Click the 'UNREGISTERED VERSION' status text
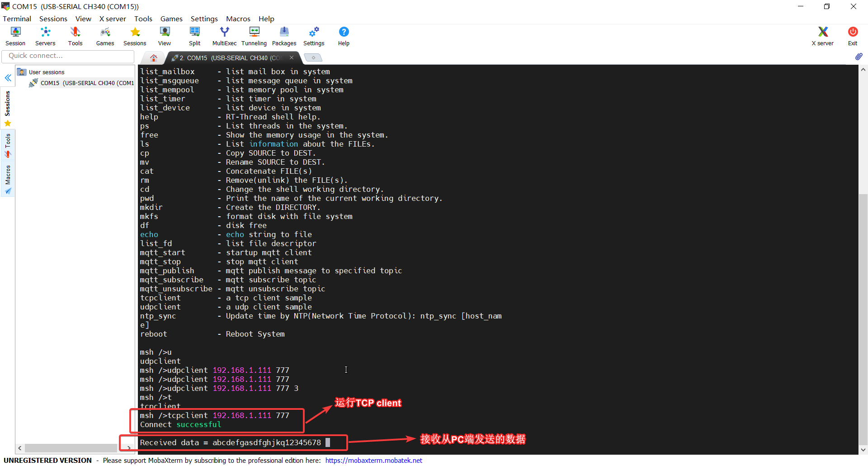Screen dimensions: 868x466 [47, 460]
